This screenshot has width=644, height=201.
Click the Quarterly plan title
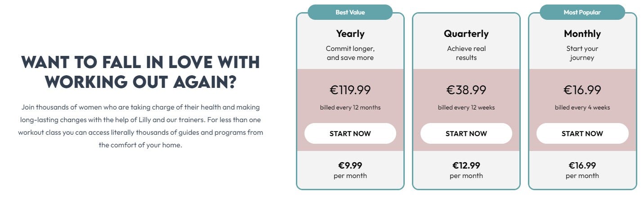466,34
